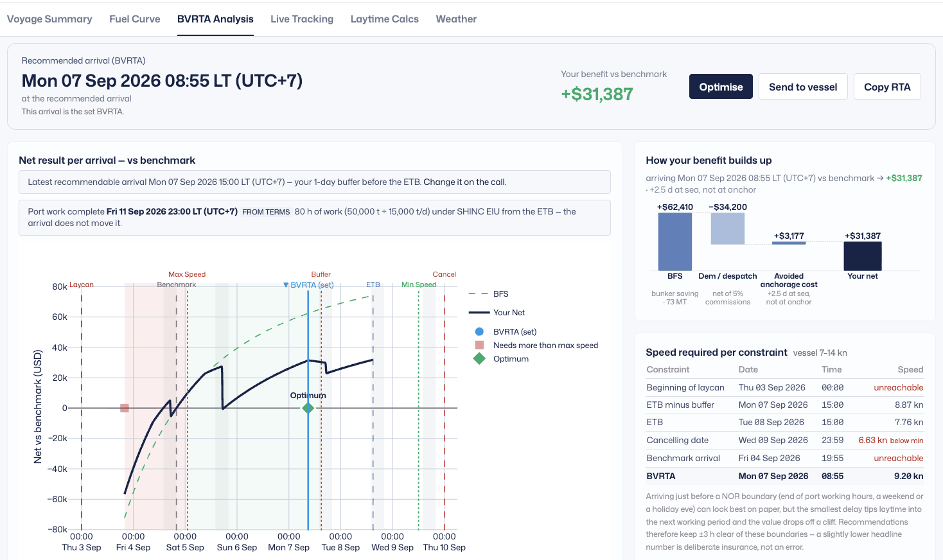Screen dimensions: 943x560
Task: Click the Port work complete date text
Action: [x=172, y=211]
